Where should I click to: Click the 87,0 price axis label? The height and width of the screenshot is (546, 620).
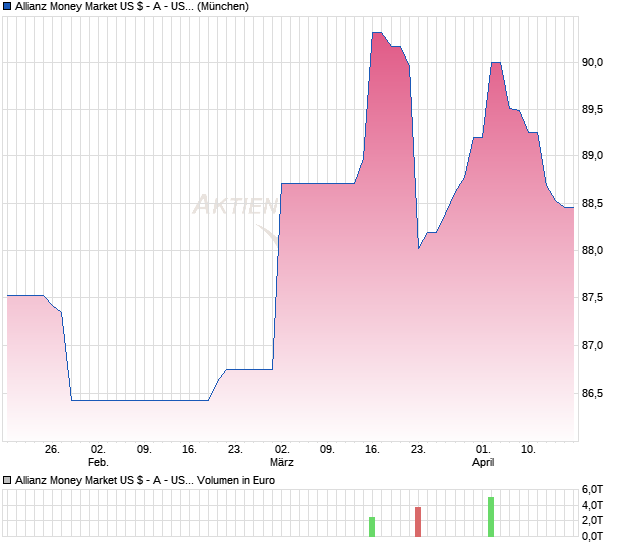pos(592,346)
